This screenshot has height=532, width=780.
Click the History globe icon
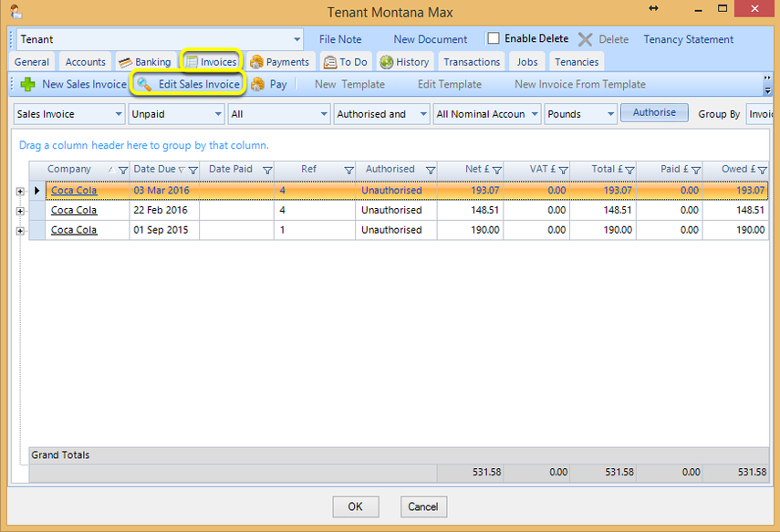click(387, 62)
